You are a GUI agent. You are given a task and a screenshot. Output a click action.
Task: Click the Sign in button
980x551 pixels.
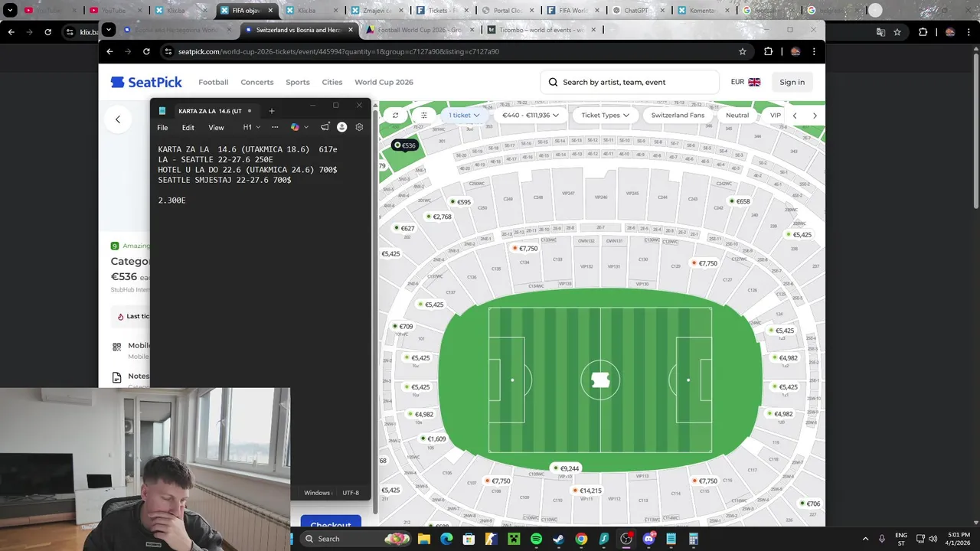[792, 82]
